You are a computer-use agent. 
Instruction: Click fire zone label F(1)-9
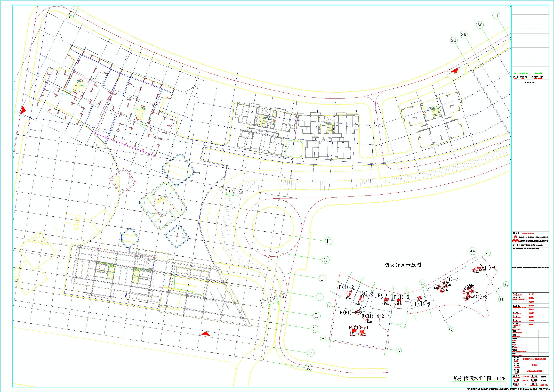coord(489,267)
